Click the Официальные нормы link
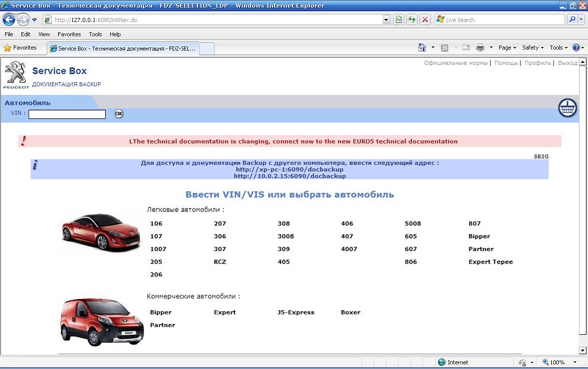Image resolution: width=588 pixels, height=369 pixels. click(456, 63)
